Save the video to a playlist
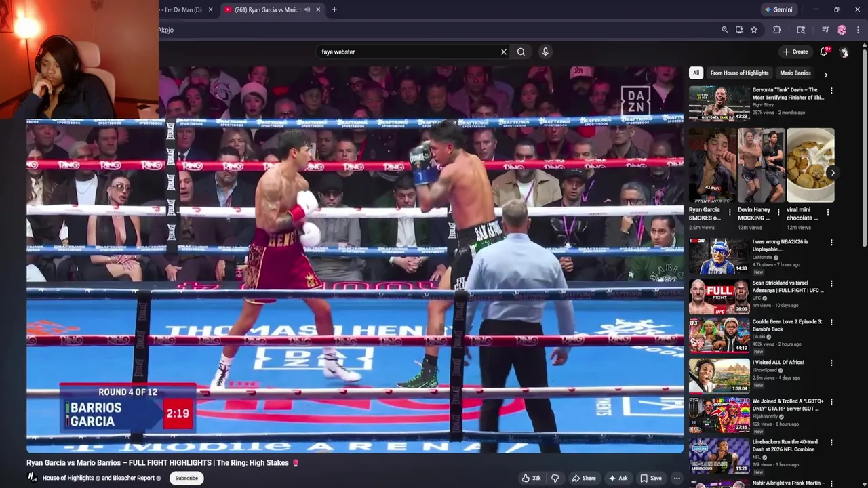This screenshot has width=868, height=488. pos(651,478)
